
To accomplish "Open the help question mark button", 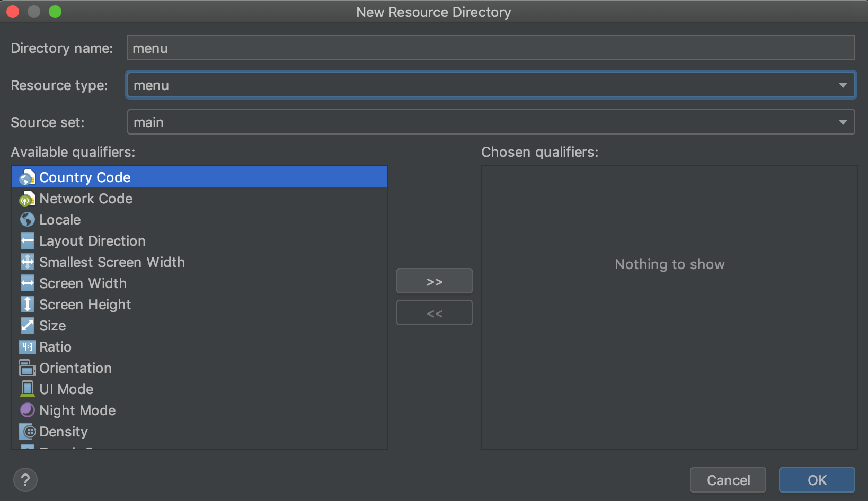I will 25,480.
